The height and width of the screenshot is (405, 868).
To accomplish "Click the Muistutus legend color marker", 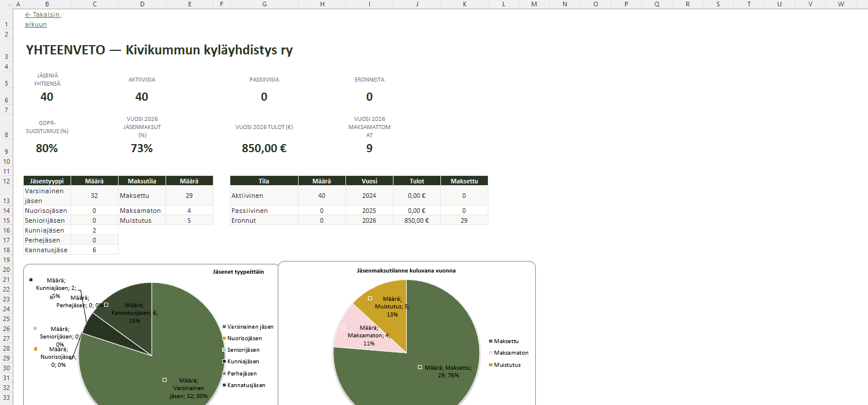I will tap(491, 365).
